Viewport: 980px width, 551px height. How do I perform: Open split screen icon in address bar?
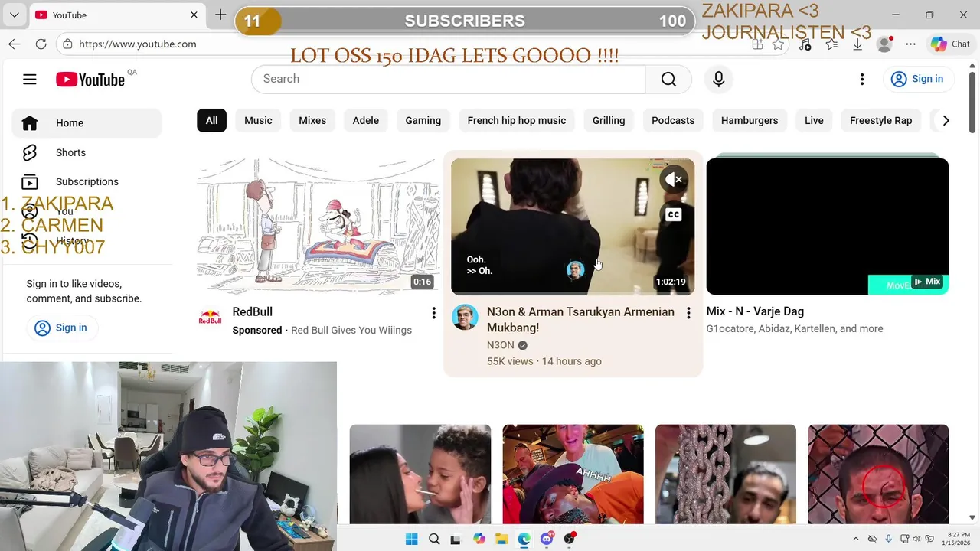[757, 44]
